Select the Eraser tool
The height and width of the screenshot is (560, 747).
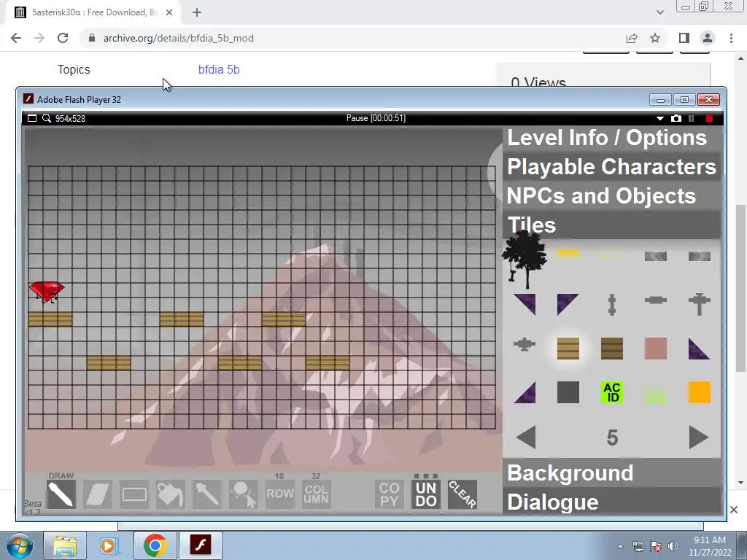click(98, 495)
